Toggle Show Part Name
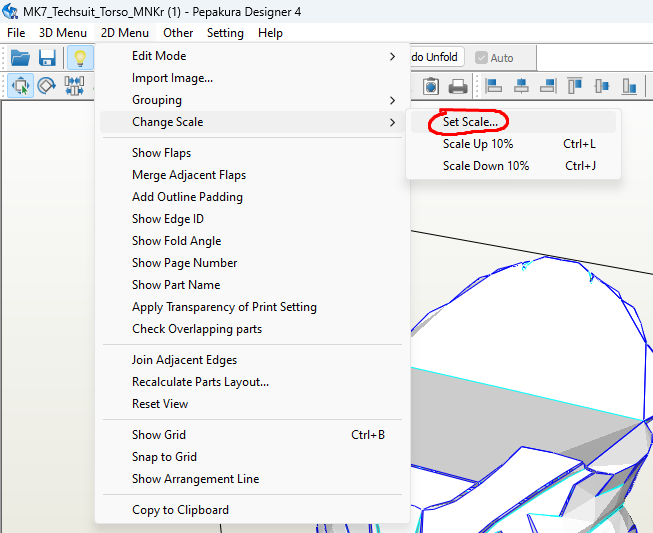Image resolution: width=653 pixels, height=533 pixels. pyautogui.click(x=252, y=285)
